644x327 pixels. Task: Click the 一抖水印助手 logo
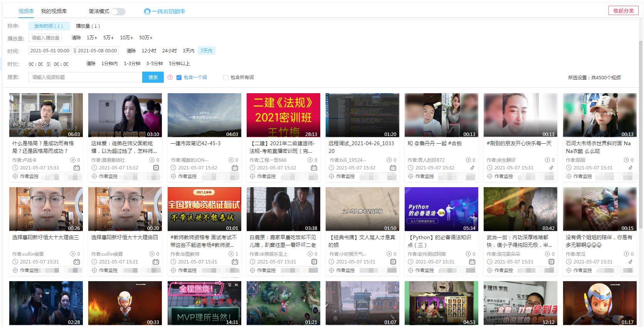pos(165,12)
